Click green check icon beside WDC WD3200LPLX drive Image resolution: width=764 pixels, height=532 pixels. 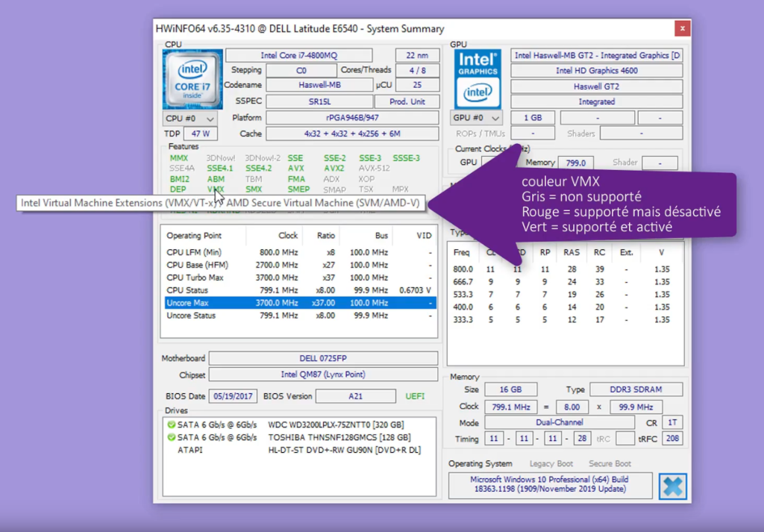pyautogui.click(x=171, y=425)
